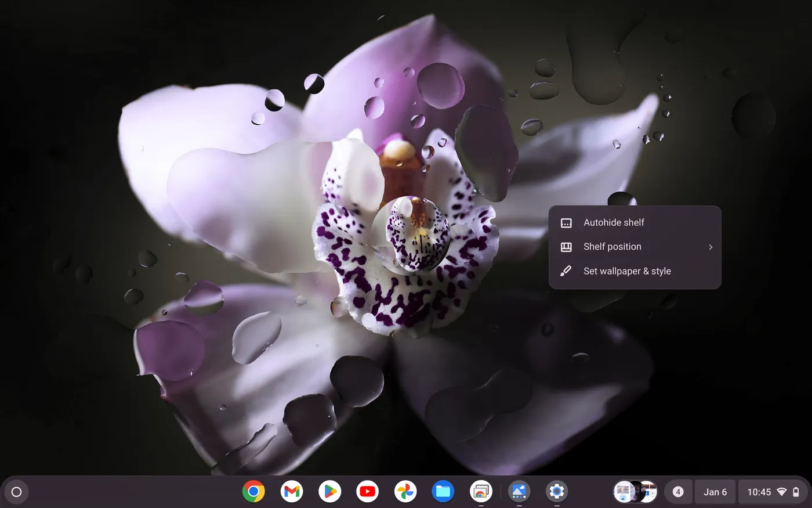Launch YouTube from the shelf
812x508 pixels.
click(x=367, y=492)
